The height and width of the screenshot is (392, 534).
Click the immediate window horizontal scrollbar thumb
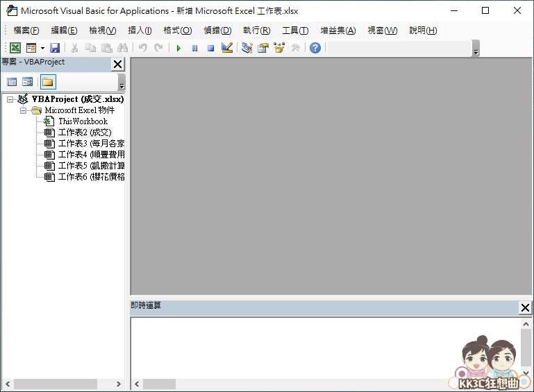[159, 384]
